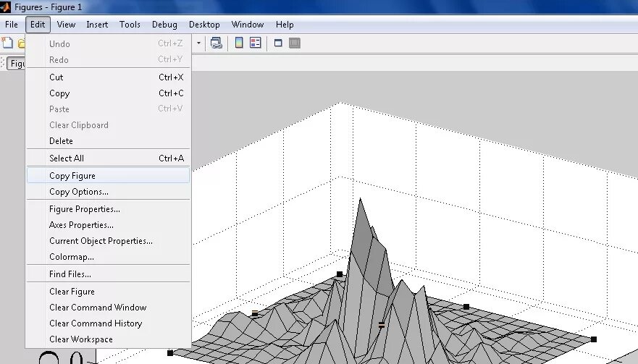Click the selection handle at the axes back corner
This screenshot has width=638, height=364.
tap(340, 274)
